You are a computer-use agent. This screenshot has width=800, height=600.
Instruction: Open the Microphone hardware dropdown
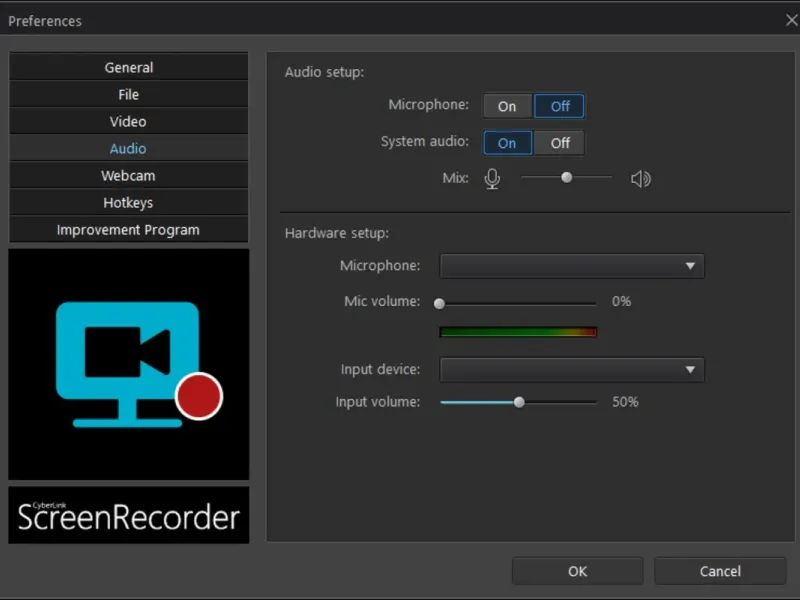tap(572, 266)
